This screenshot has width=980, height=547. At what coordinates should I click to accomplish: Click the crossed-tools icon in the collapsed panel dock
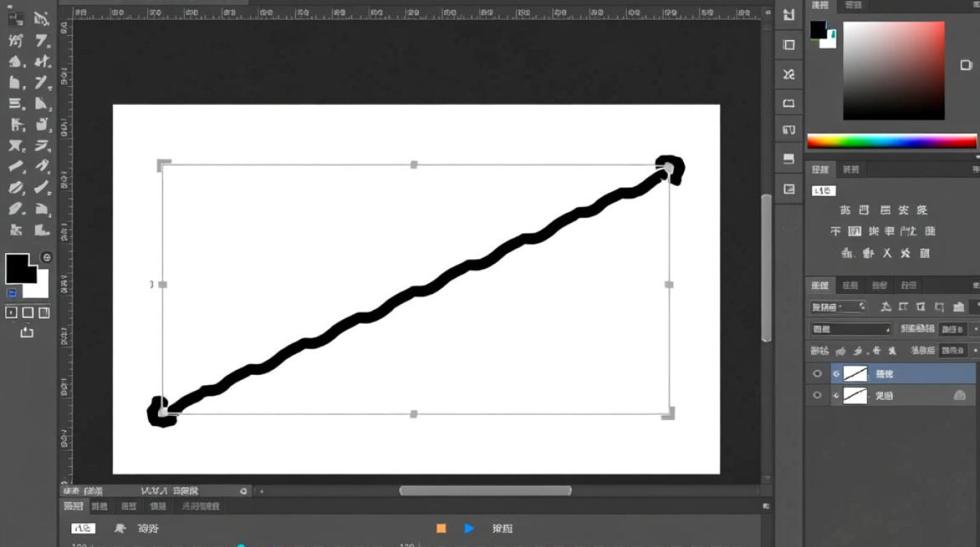[789, 74]
